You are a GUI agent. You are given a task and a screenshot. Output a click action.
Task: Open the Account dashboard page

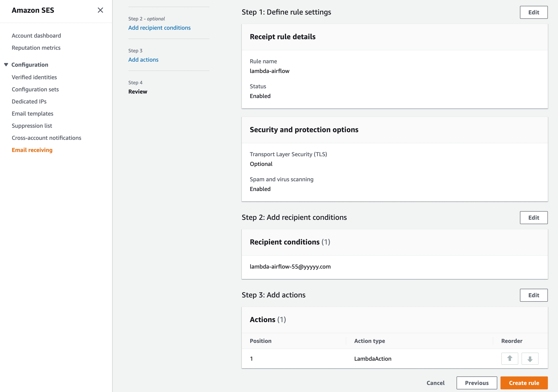click(36, 36)
